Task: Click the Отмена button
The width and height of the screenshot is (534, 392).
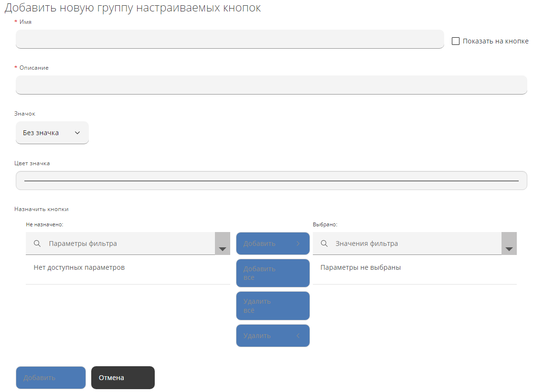Action: (x=123, y=378)
